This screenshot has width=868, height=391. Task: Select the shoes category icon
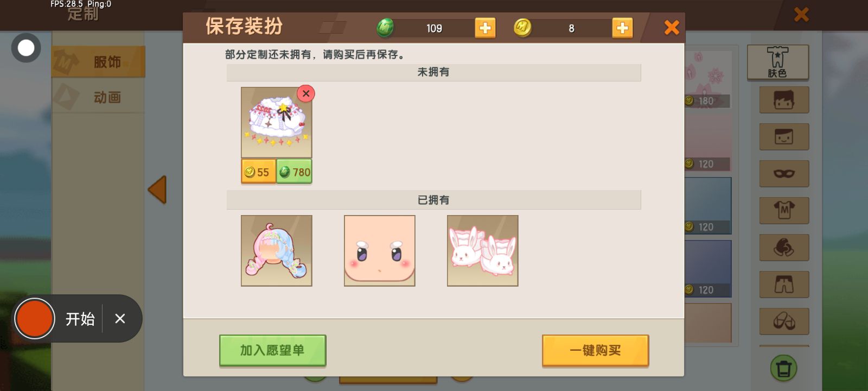pyautogui.click(x=784, y=321)
